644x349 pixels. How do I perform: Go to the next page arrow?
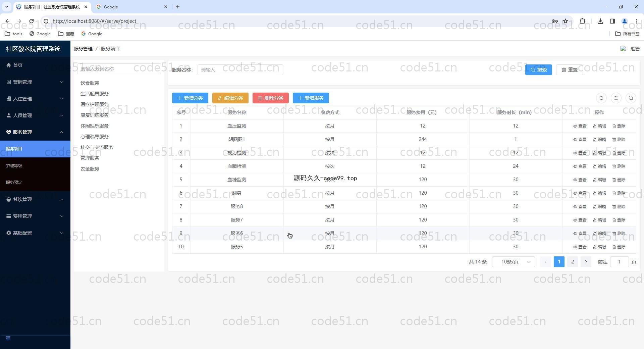pyautogui.click(x=586, y=262)
